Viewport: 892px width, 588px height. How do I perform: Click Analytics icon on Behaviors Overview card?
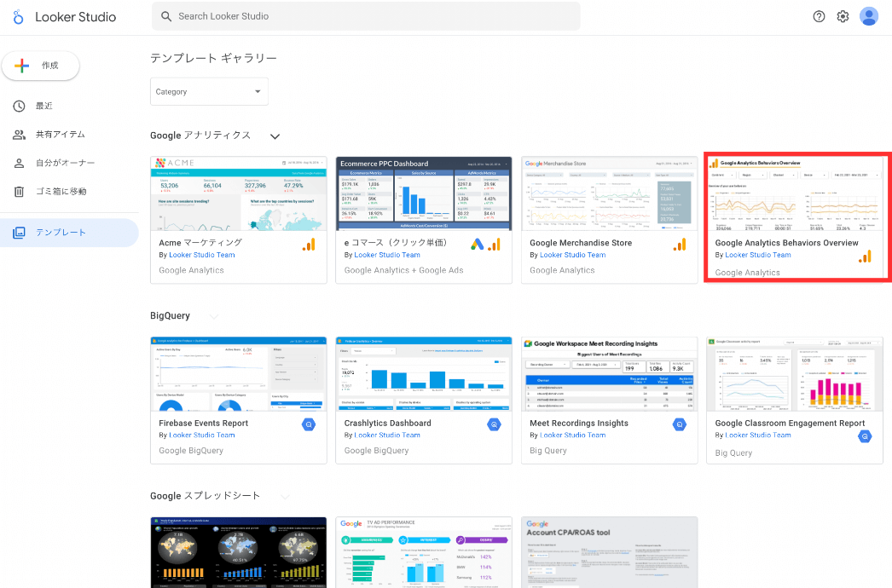[866, 257]
